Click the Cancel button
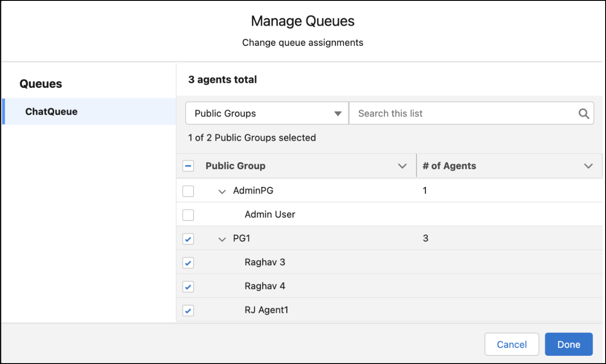Viewport: 606px width, 364px height. [x=511, y=344]
